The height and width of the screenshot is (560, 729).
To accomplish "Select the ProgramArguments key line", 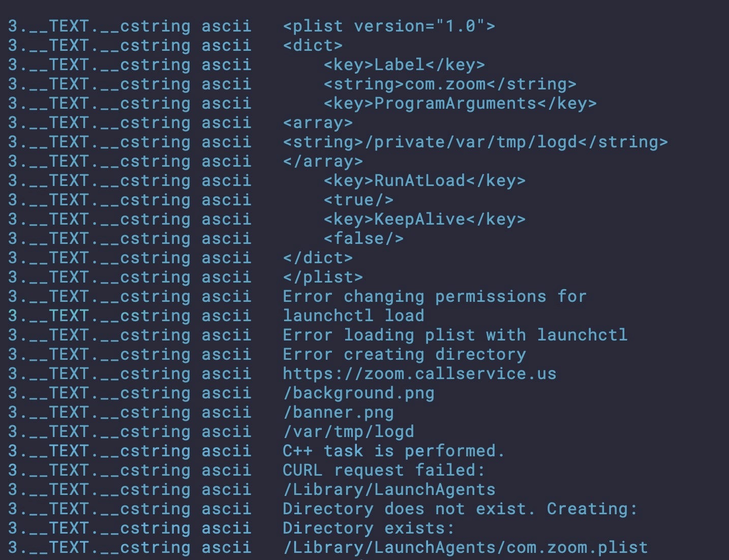I will (x=460, y=104).
